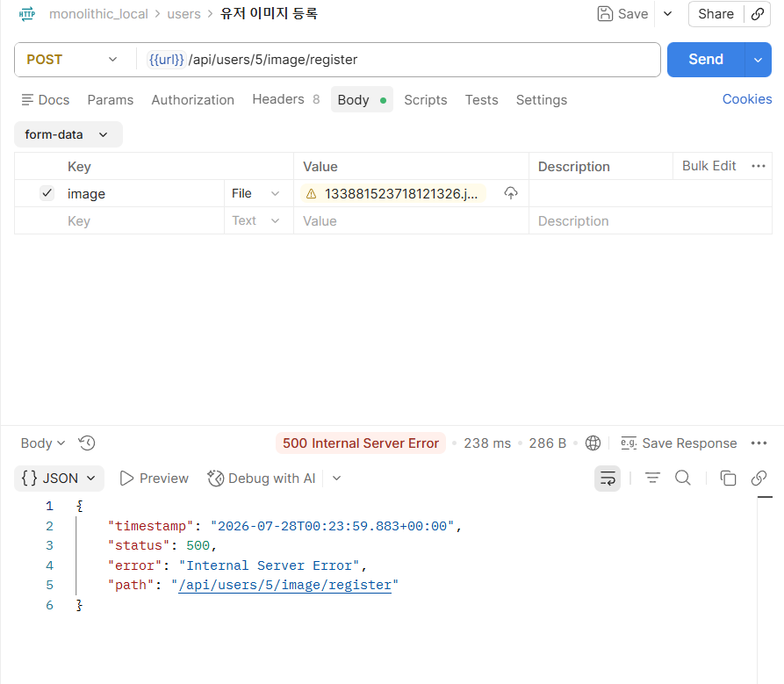Expand the Save options chevron
Screen dimensions: 784x684
click(x=667, y=14)
